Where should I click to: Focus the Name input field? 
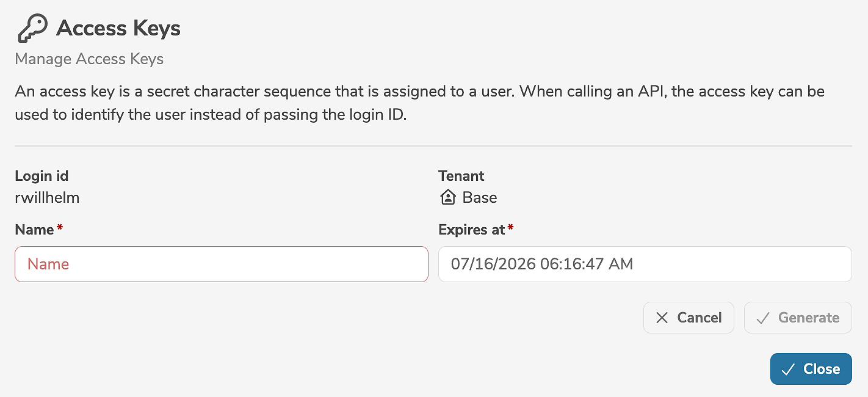[x=221, y=264]
